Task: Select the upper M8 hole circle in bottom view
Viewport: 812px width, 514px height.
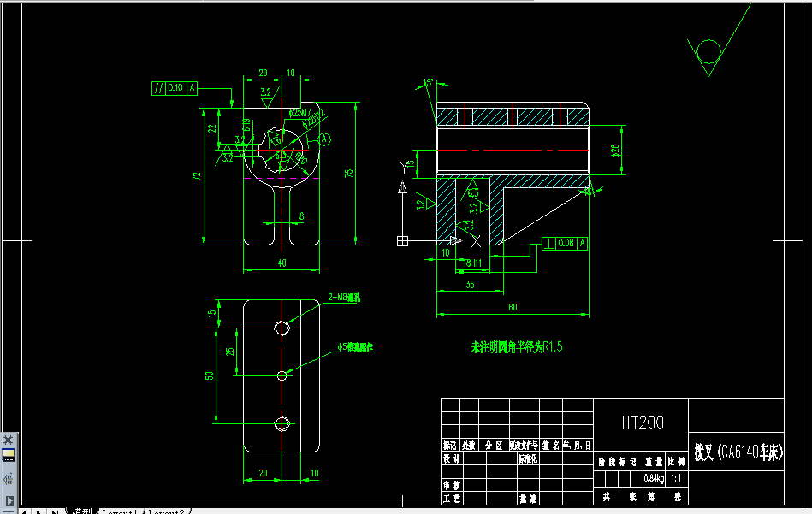Action: point(282,328)
